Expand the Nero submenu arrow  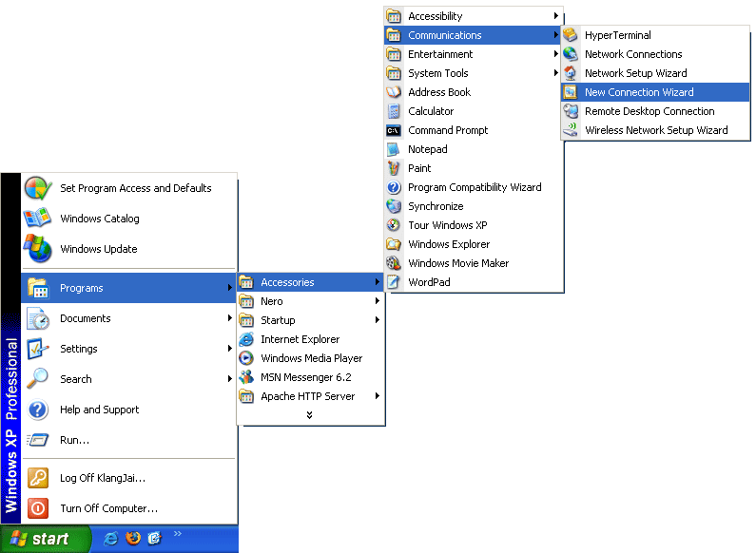(377, 301)
